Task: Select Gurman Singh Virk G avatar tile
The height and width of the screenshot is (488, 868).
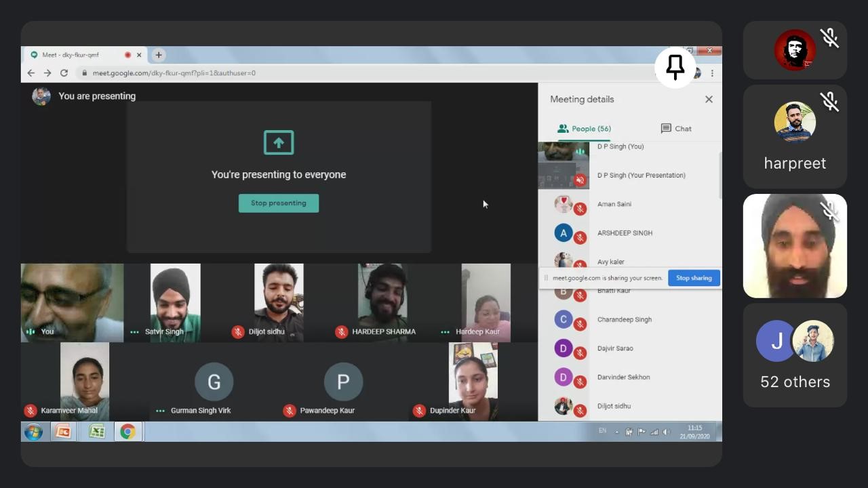Action: pyautogui.click(x=214, y=382)
